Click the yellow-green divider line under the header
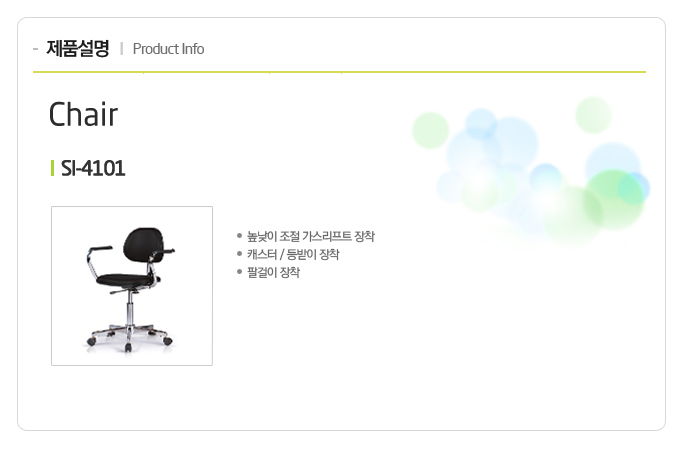This screenshot has width=685, height=473. [339, 72]
